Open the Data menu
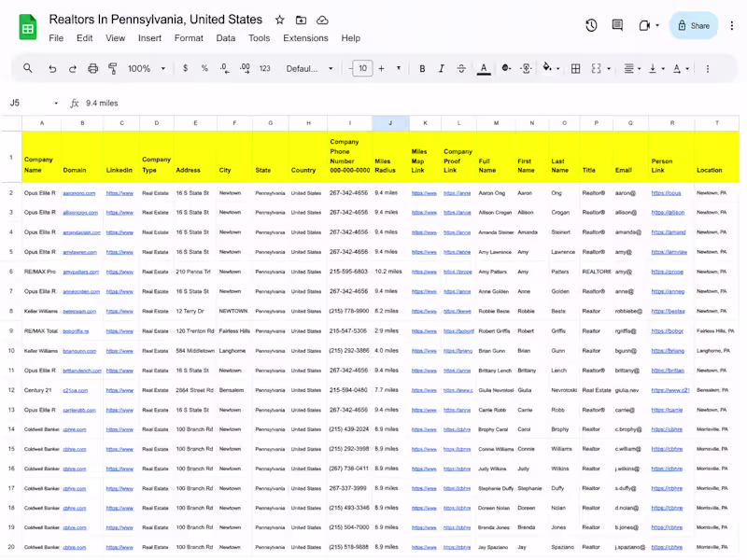The height and width of the screenshot is (560, 747). 225,38
